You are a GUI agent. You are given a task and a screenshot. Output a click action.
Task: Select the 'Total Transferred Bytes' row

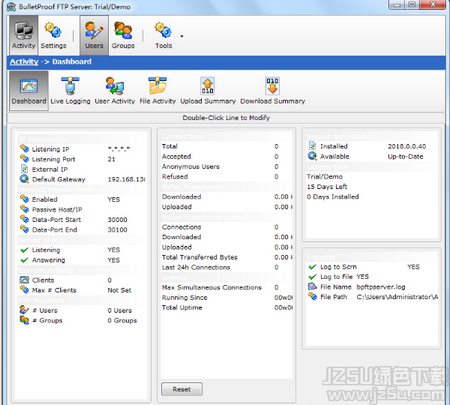[227, 257]
